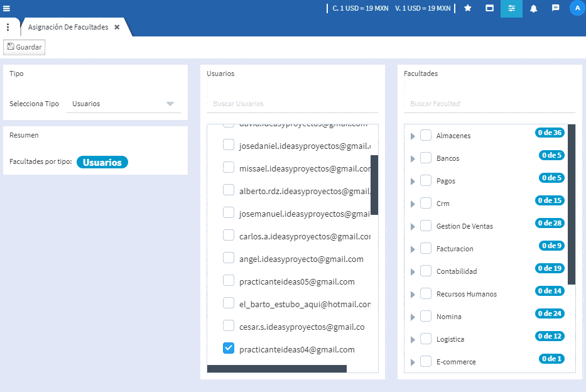This screenshot has height=392, width=586.
Task: Click the Usuarios summary badge
Action: (x=102, y=162)
